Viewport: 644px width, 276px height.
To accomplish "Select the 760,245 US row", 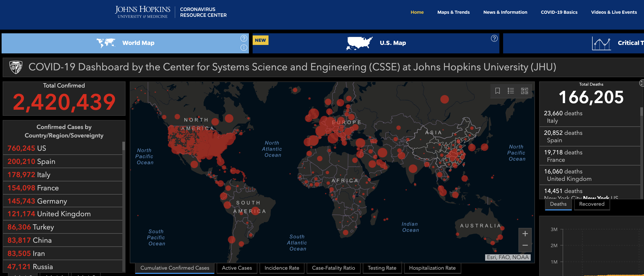I will coord(63,148).
